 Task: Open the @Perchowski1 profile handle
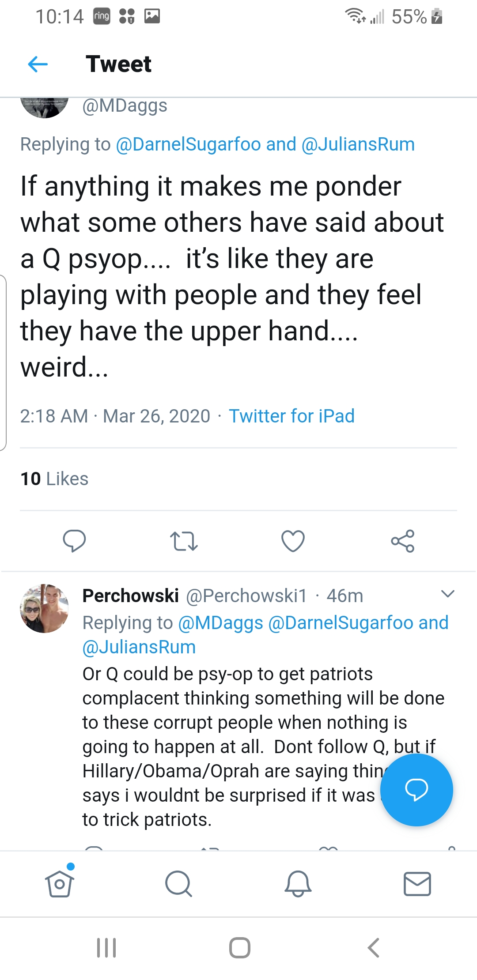(x=246, y=596)
